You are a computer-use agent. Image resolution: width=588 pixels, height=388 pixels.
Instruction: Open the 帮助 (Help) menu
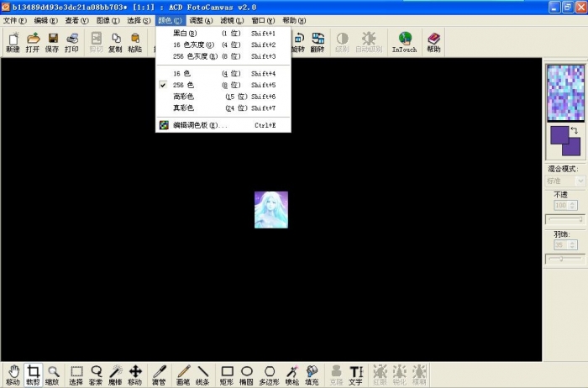point(294,21)
